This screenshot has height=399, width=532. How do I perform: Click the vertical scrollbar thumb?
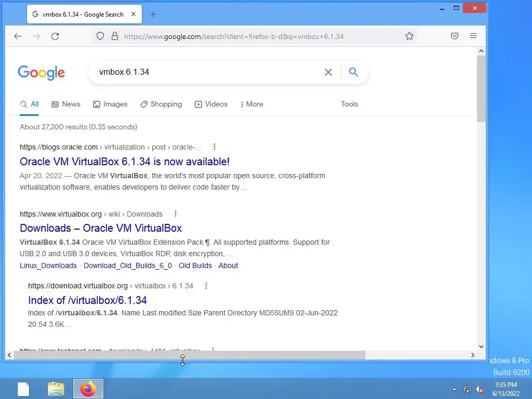(481, 89)
